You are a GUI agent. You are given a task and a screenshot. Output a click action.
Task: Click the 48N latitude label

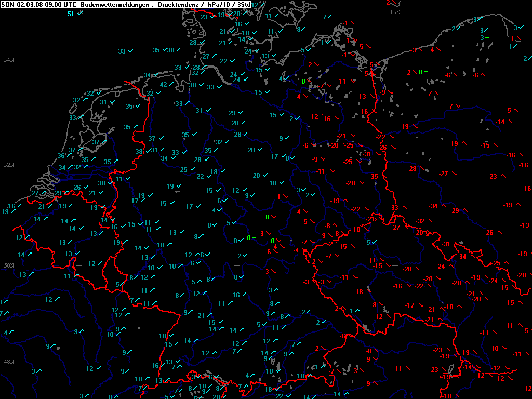coord(8,362)
